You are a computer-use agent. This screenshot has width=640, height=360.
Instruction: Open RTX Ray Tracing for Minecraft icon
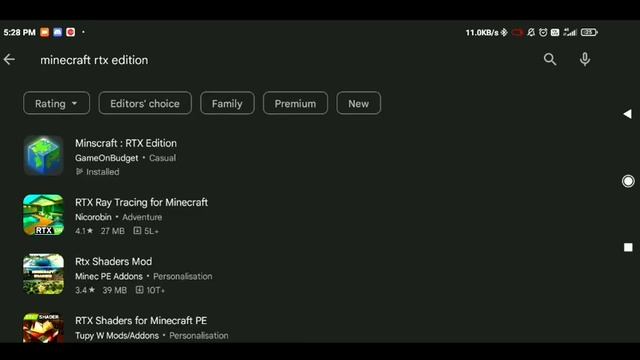[x=43, y=215]
